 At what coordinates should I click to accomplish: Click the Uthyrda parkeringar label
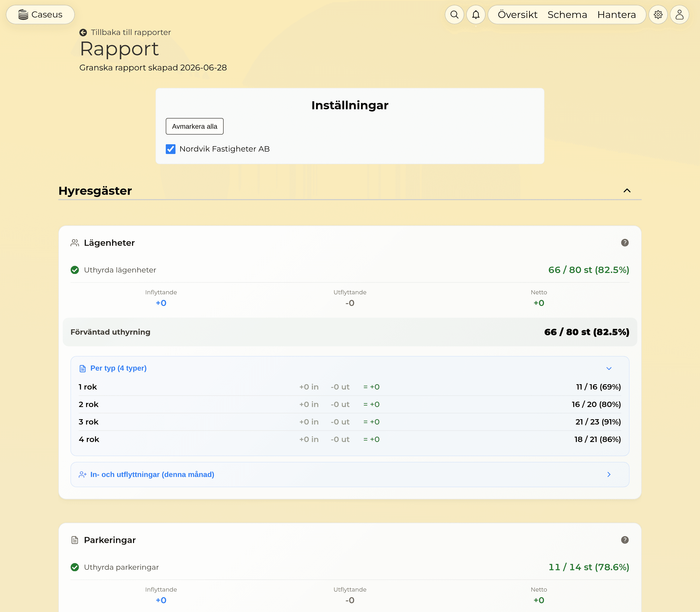coord(121,567)
